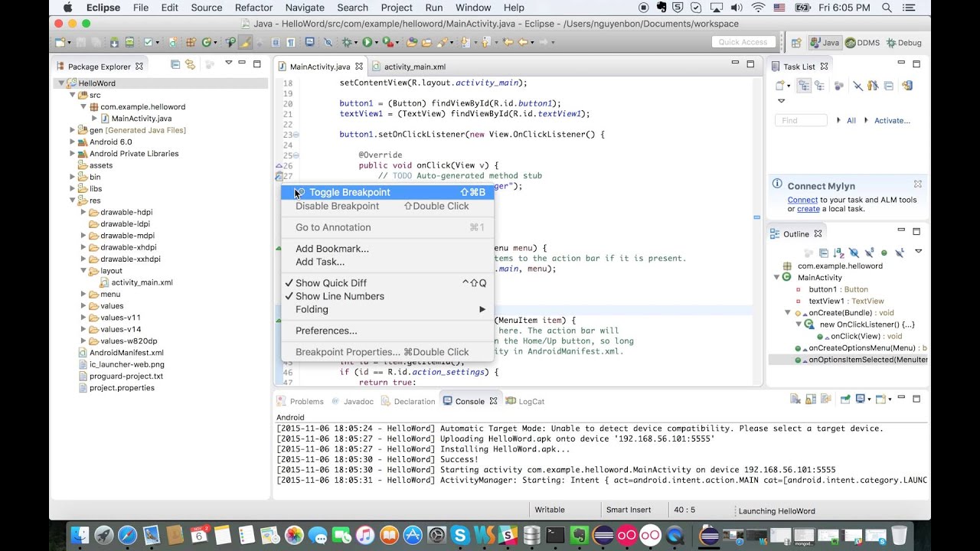Image resolution: width=980 pixels, height=551 pixels.
Task: Toggle Sort alphabetically in Outline
Action: tap(838, 253)
